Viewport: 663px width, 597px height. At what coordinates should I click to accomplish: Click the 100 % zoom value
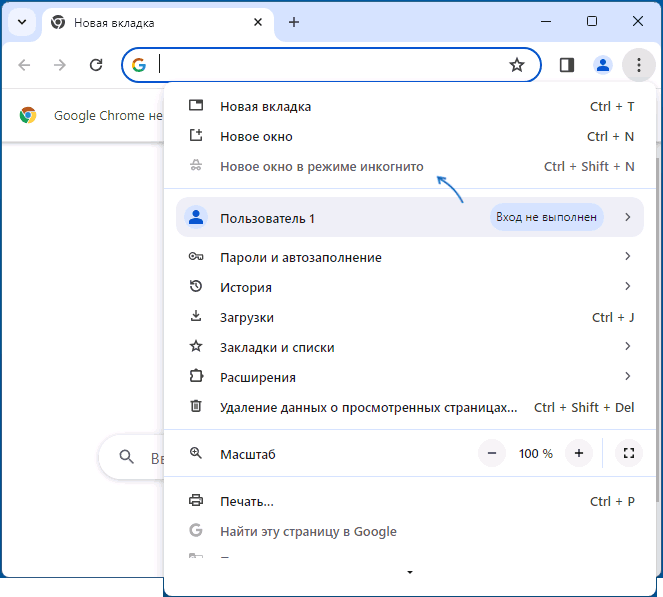coord(536,453)
